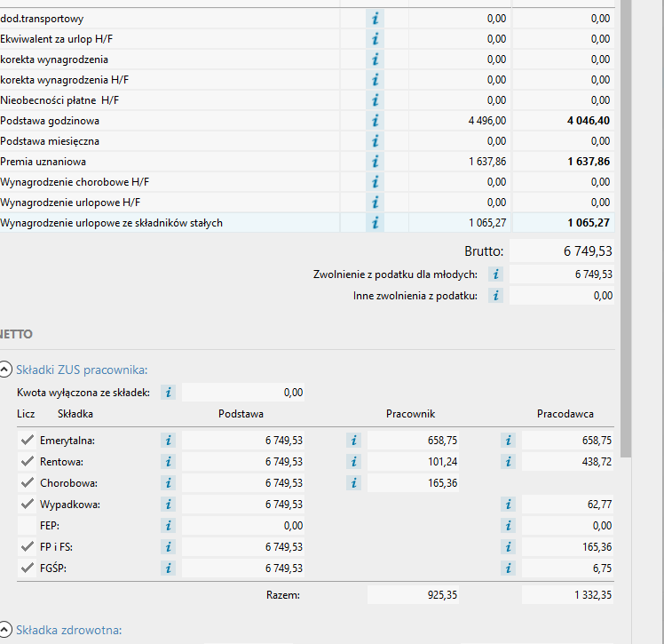Collapse the Składki ZUS pracownika section
The height and width of the screenshot is (644, 664).
(x=5, y=370)
